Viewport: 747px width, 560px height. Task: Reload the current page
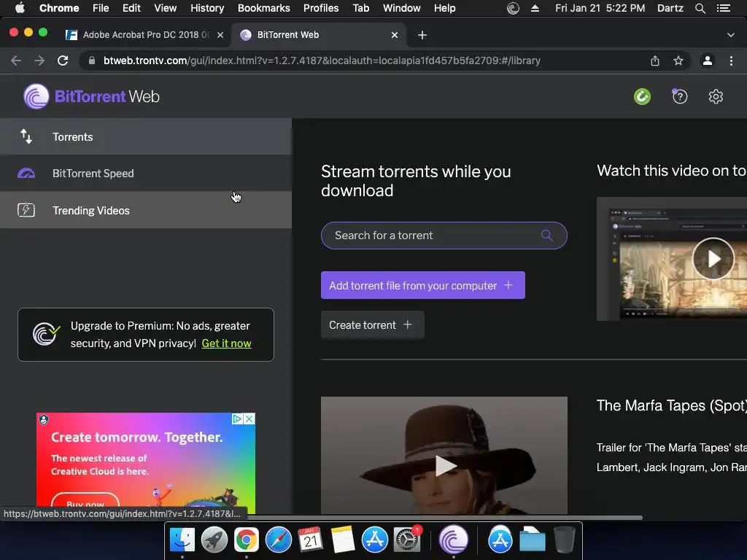[63, 61]
